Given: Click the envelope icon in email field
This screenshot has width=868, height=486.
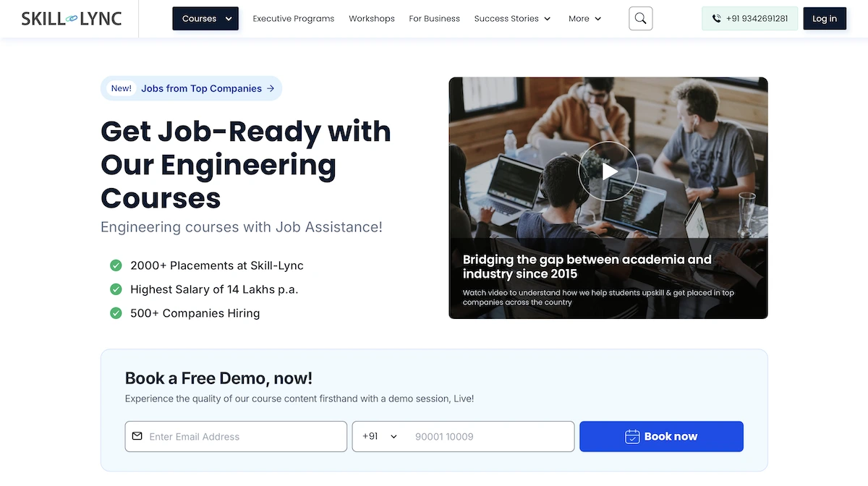Looking at the screenshot, I should tap(137, 436).
